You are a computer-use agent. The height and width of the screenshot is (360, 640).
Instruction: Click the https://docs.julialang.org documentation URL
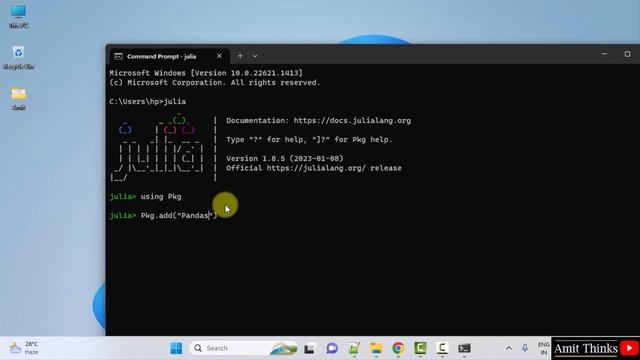click(352, 120)
